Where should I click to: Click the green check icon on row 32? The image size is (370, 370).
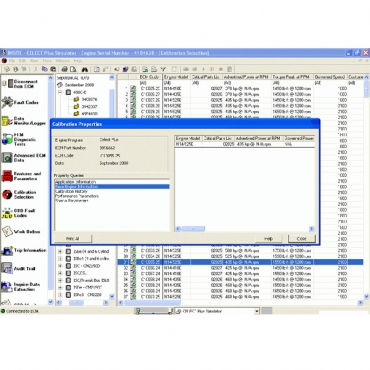133,268
